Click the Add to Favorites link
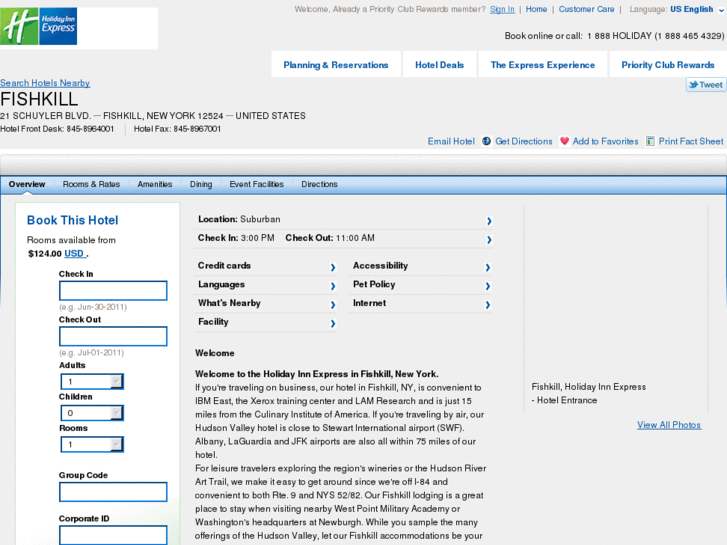727x545 pixels. point(606,141)
